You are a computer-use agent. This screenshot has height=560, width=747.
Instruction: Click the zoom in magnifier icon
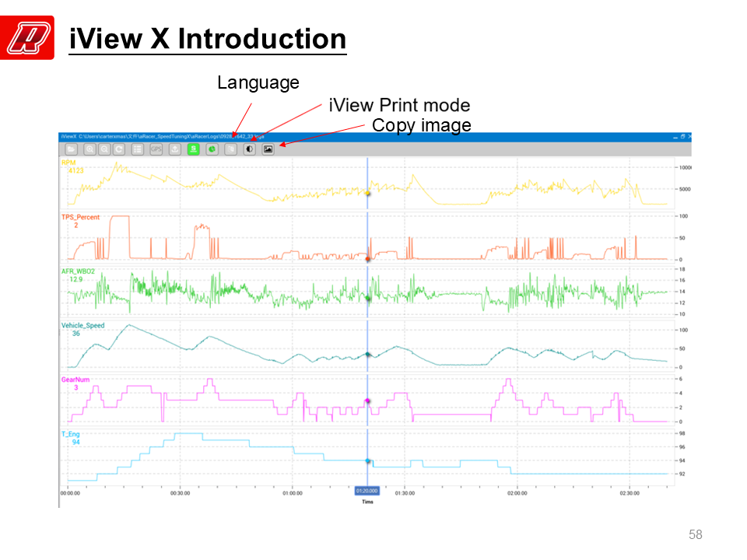point(89,149)
